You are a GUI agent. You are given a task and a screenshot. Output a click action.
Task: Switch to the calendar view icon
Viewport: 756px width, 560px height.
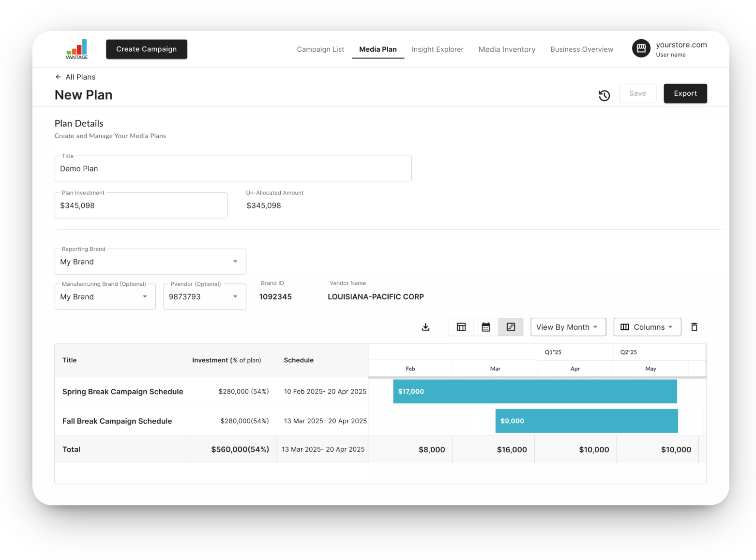coord(486,327)
